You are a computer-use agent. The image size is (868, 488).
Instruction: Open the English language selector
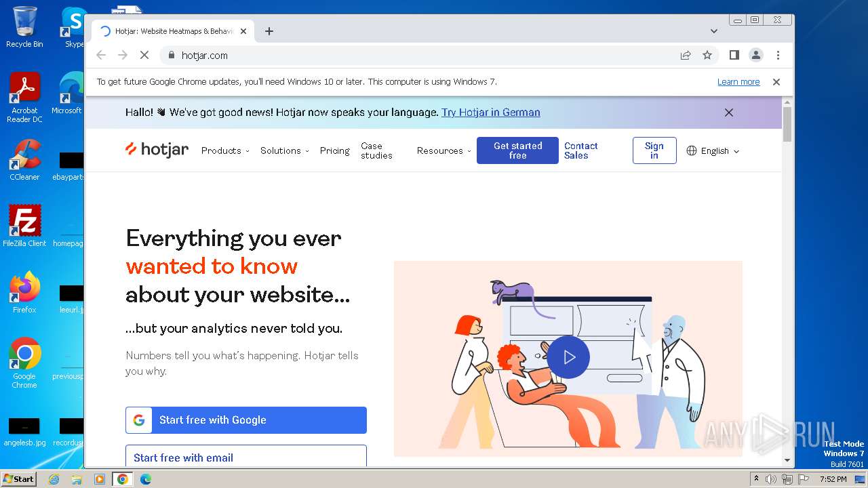click(713, 151)
